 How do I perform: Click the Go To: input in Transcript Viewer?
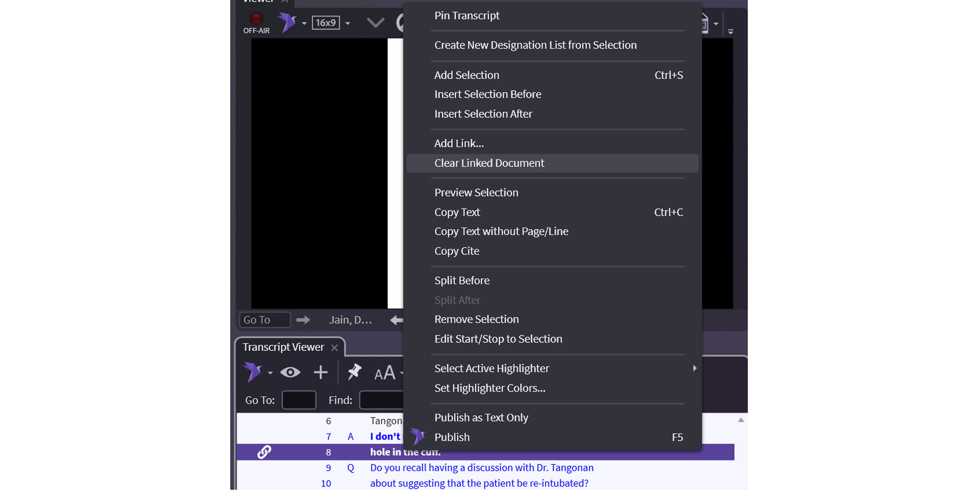(x=299, y=400)
